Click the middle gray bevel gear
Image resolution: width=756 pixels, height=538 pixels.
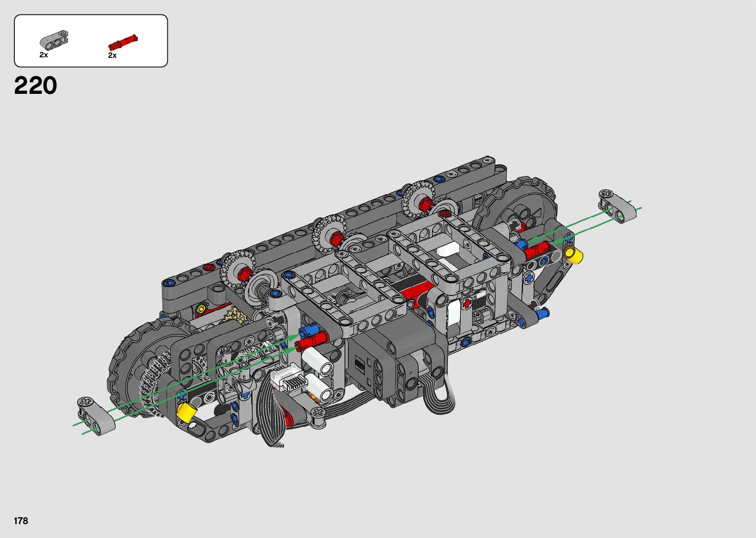[x=328, y=233]
